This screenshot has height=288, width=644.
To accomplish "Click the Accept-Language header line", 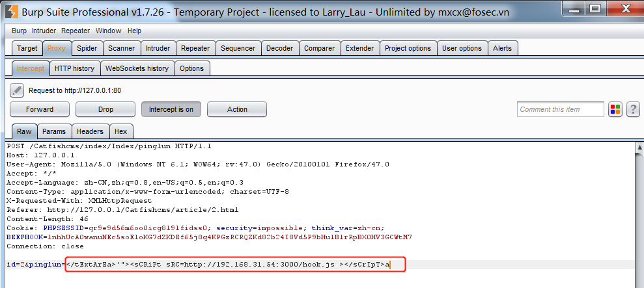I will (125, 182).
